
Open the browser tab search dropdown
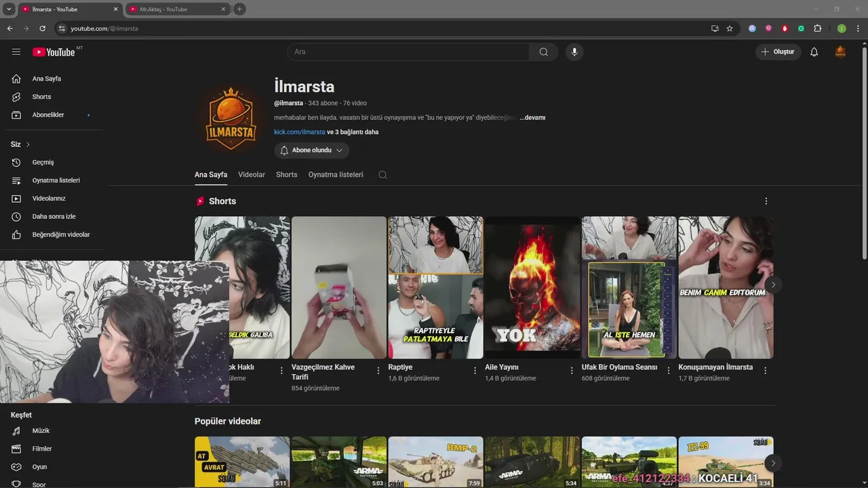click(x=9, y=9)
